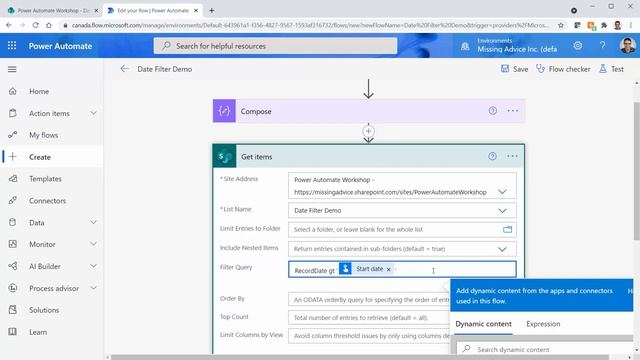The image size is (640, 360).
Task: Remove the Start date dynamic token
Action: tap(389, 269)
